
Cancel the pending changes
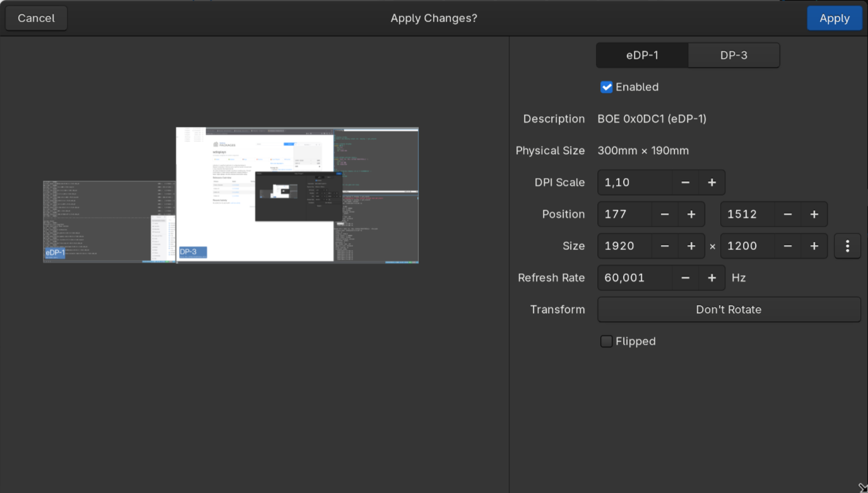(x=36, y=18)
